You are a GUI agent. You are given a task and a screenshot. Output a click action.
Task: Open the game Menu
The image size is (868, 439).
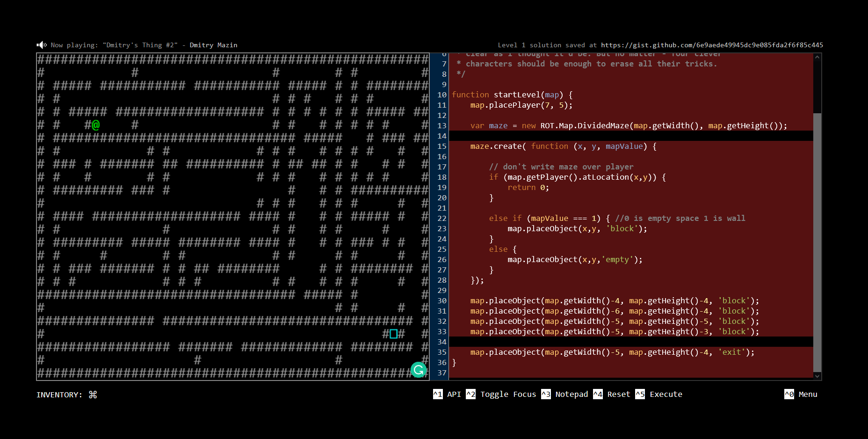pyautogui.click(x=801, y=394)
